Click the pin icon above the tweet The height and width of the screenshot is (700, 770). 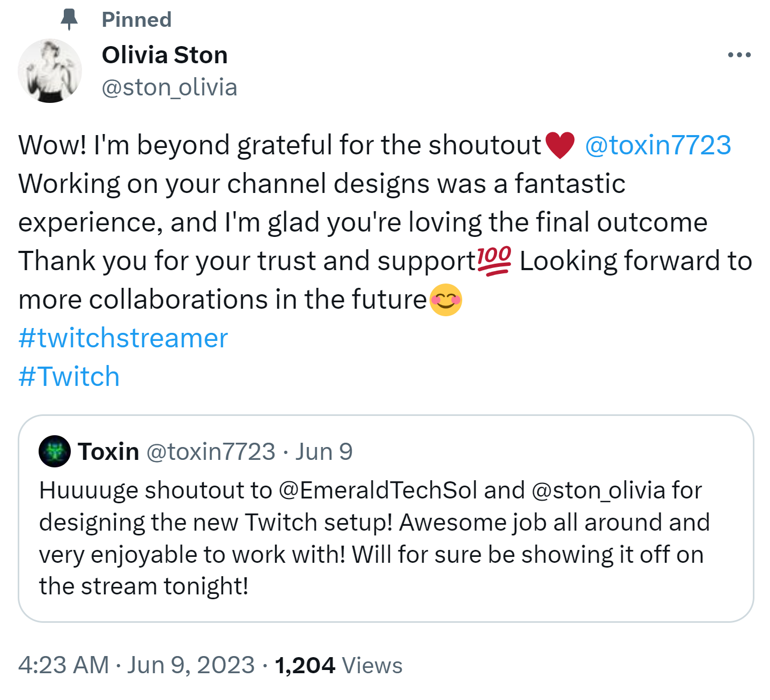69,19
